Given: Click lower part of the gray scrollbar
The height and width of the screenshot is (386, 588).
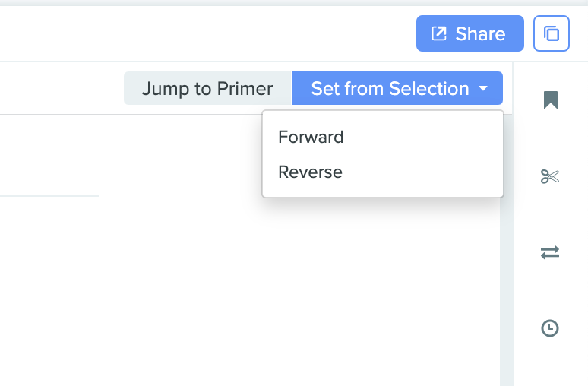Looking at the screenshot, I should pos(507,350).
